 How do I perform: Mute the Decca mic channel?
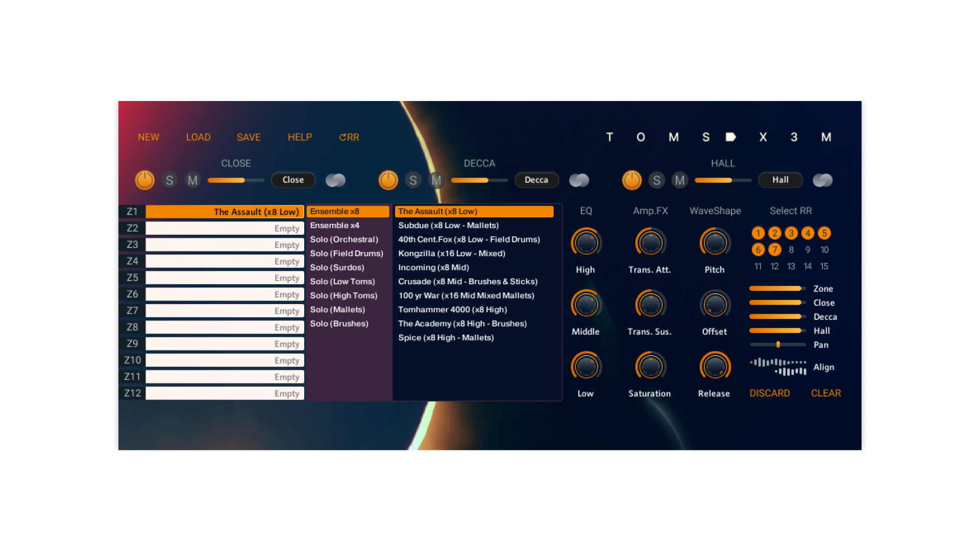tap(436, 180)
